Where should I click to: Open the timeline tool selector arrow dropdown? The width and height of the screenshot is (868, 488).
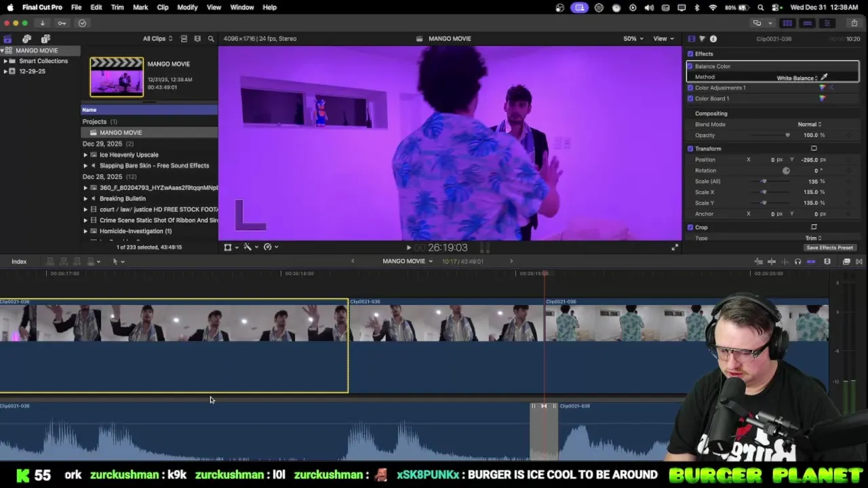[117, 262]
